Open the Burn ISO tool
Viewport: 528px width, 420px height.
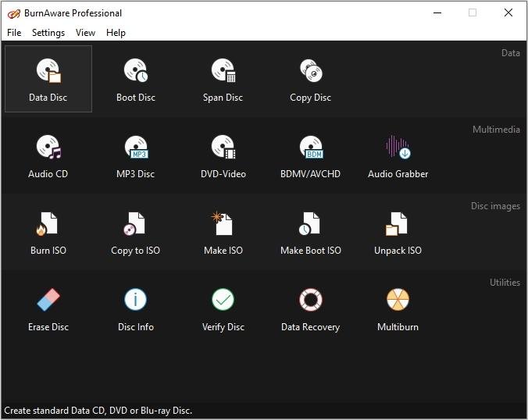tap(48, 231)
